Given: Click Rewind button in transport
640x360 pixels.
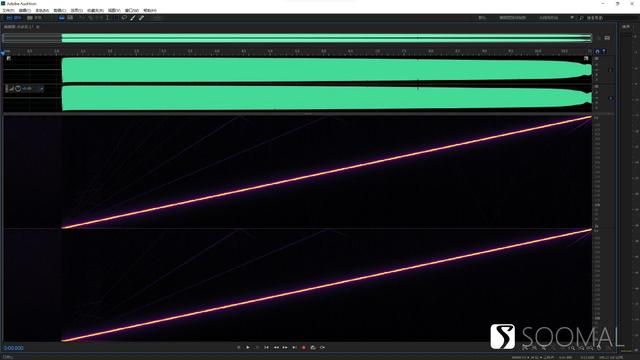Looking at the screenshot, I should 276,347.
